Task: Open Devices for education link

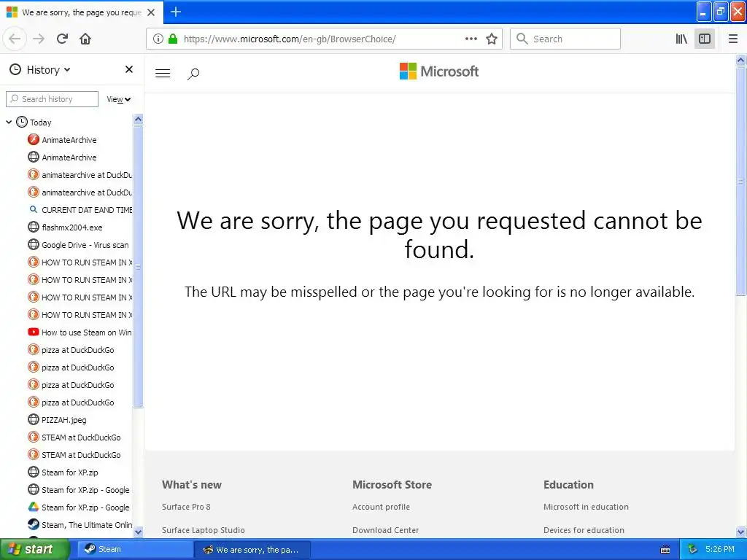Action: click(583, 530)
